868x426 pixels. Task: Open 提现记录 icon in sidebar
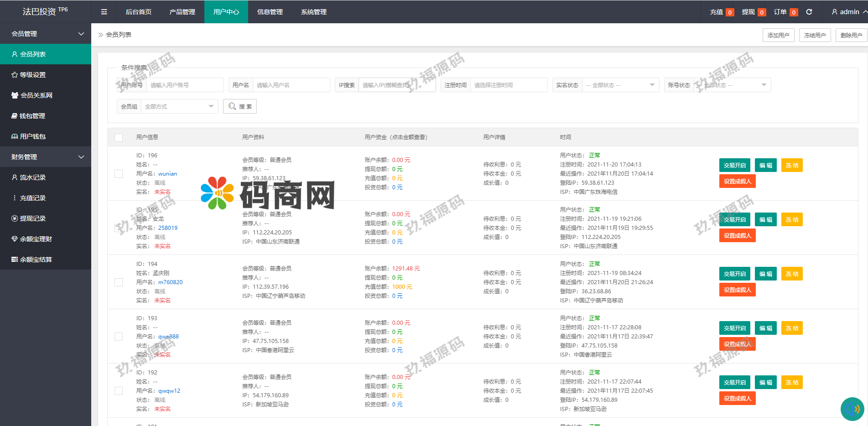point(15,218)
